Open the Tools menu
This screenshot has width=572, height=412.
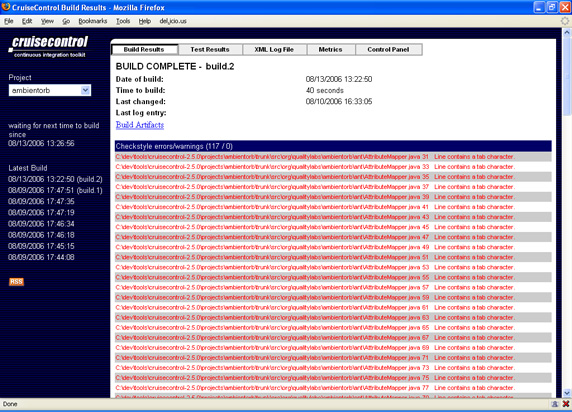pos(123,21)
